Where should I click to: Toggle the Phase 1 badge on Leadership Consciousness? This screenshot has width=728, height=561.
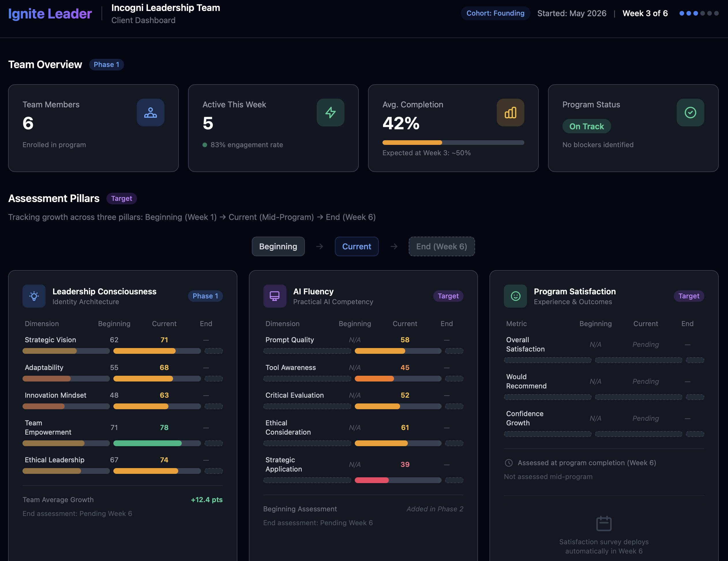click(x=205, y=296)
